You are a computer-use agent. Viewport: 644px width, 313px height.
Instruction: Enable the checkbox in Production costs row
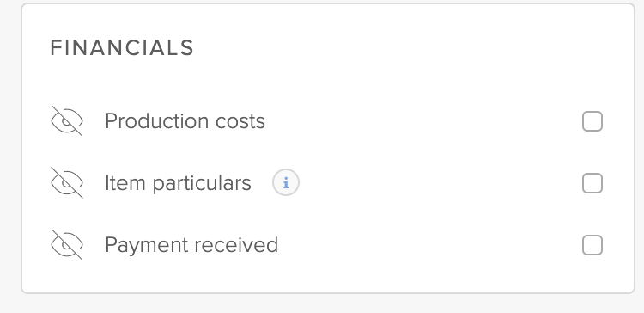coord(592,121)
